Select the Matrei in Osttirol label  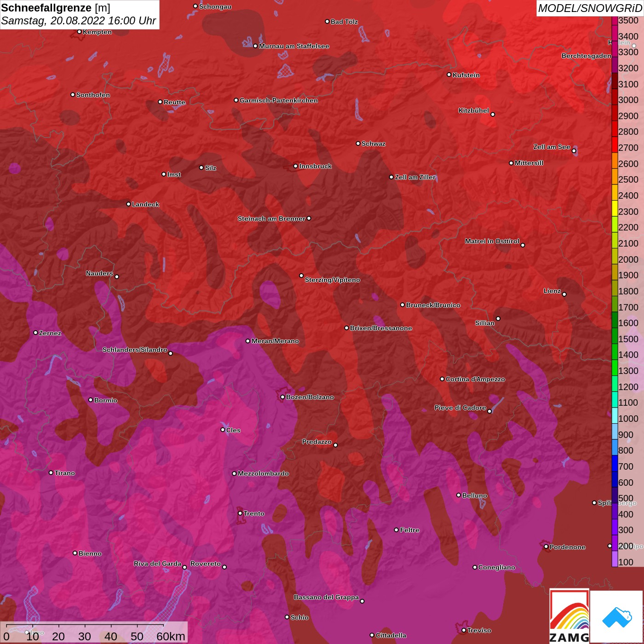[492, 241]
